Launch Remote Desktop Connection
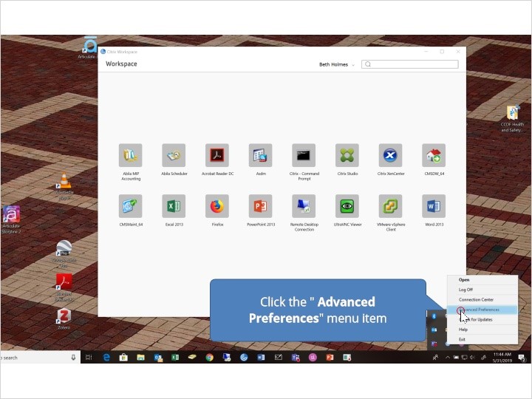The height and width of the screenshot is (399, 532). [x=304, y=206]
